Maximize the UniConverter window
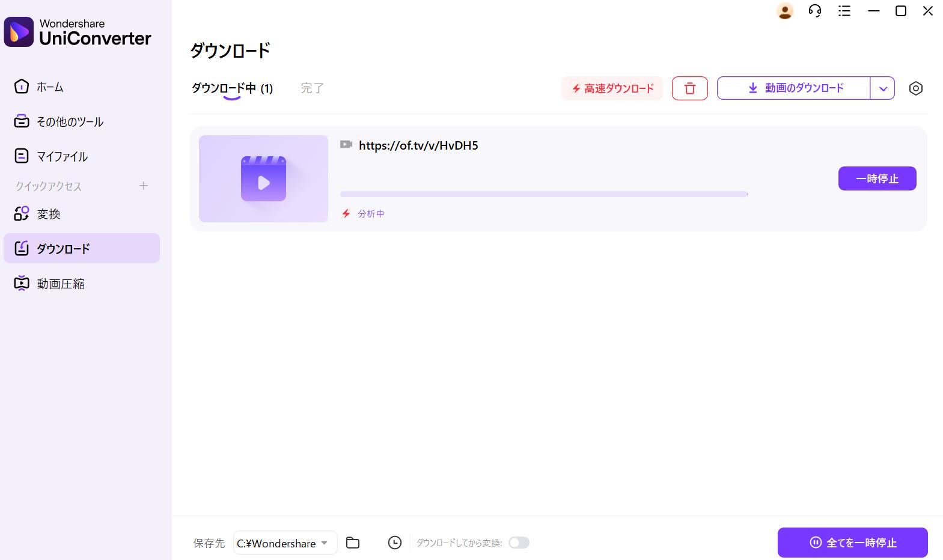943x560 pixels. pyautogui.click(x=901, y=11)
